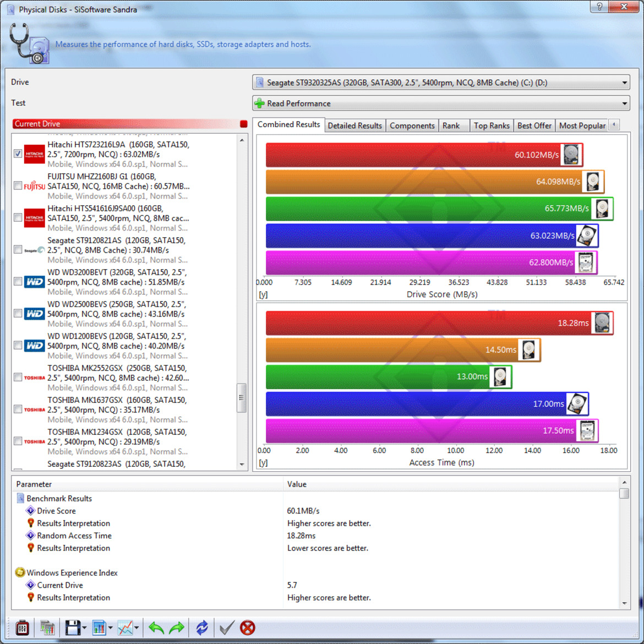Open the Most Popular tab

coord(582,125)
